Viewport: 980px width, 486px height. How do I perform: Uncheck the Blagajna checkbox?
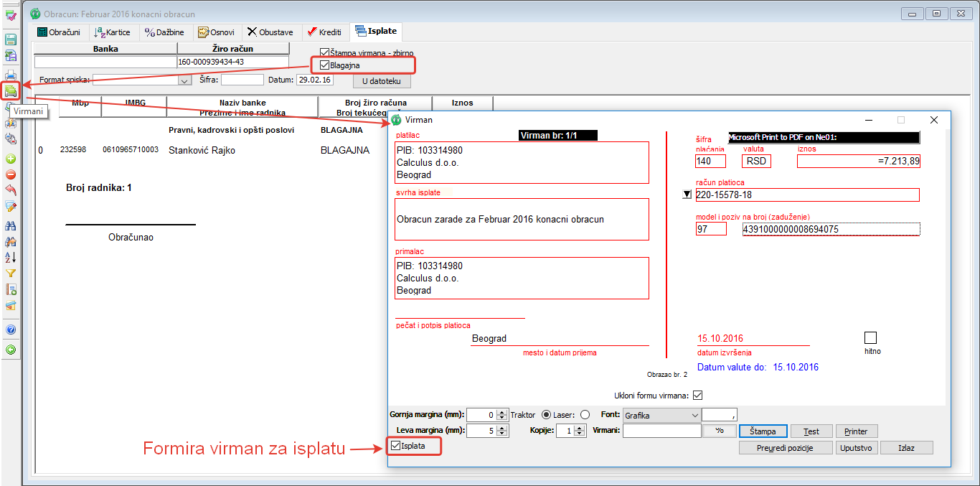[x=325, y=65]
